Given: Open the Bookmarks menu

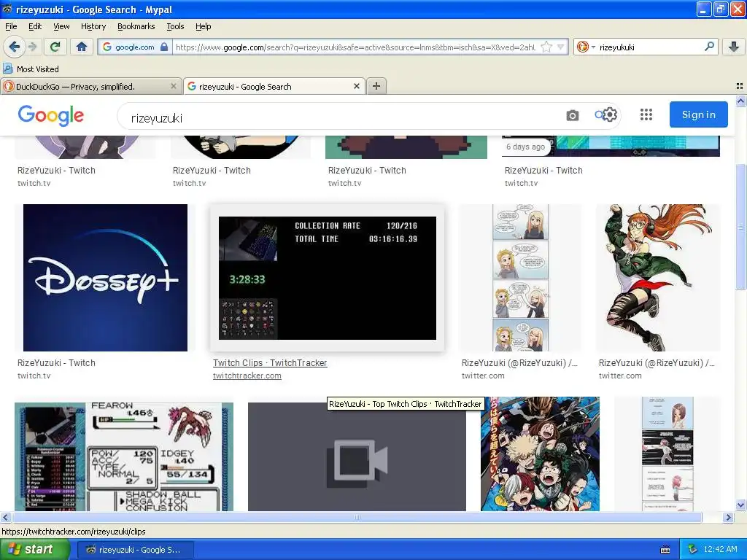Looking at the screenshot, I should click(x=136, y=27).
